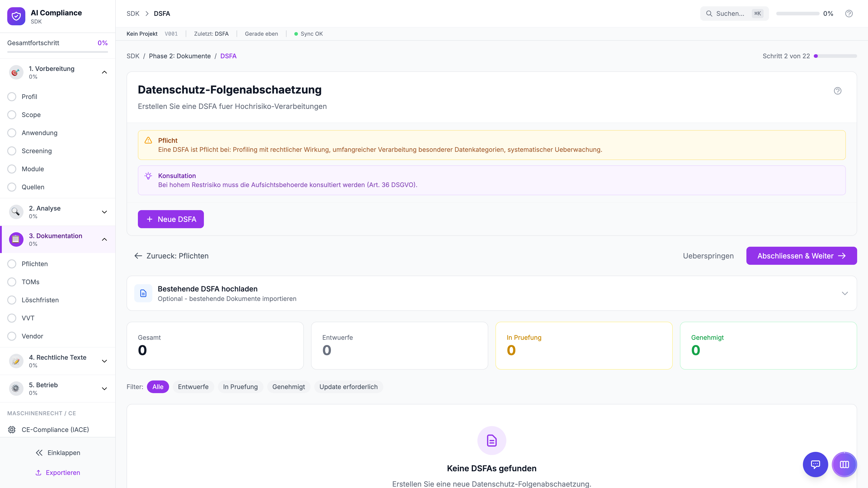Click the Einklappen double-chevron icon
This screenshot has width=868, height=488.
[39, 453]
